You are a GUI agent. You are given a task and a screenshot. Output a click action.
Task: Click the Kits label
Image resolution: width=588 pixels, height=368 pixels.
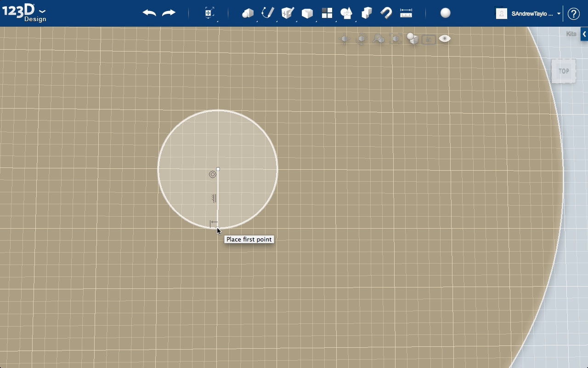571,34
